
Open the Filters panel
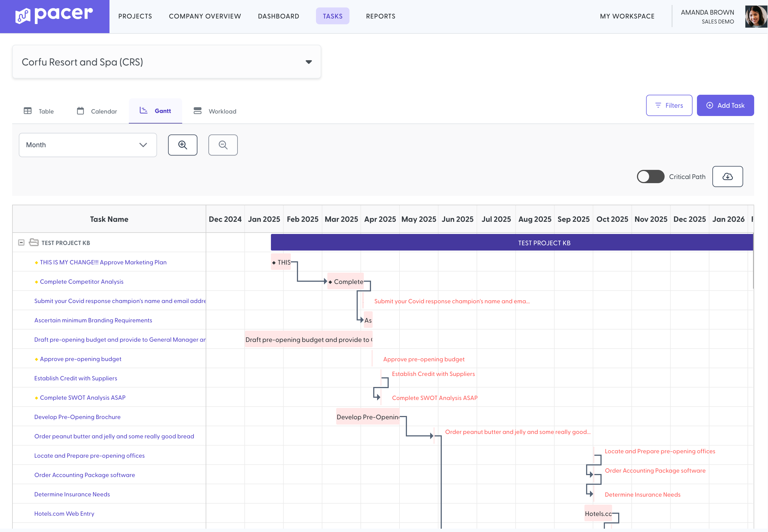pos(669,105)
